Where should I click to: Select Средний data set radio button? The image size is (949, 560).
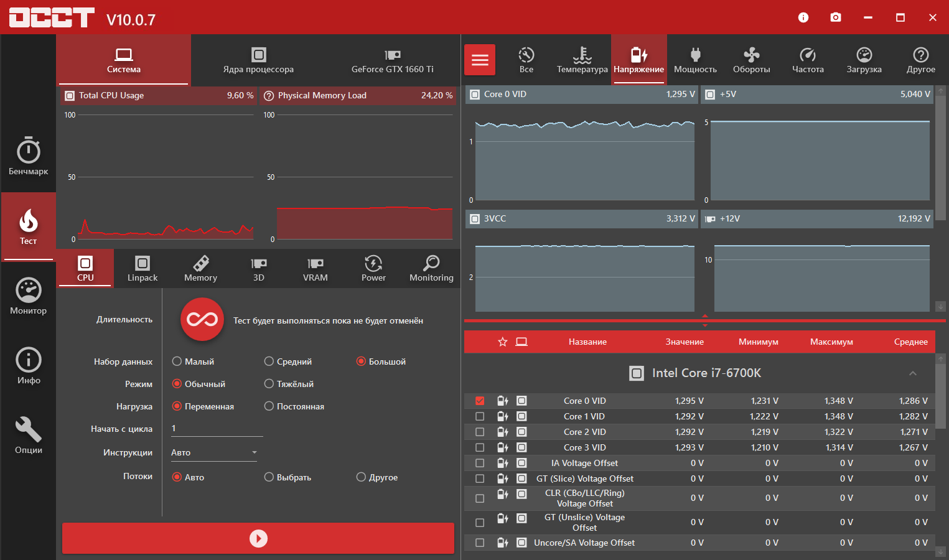point(269,361)
